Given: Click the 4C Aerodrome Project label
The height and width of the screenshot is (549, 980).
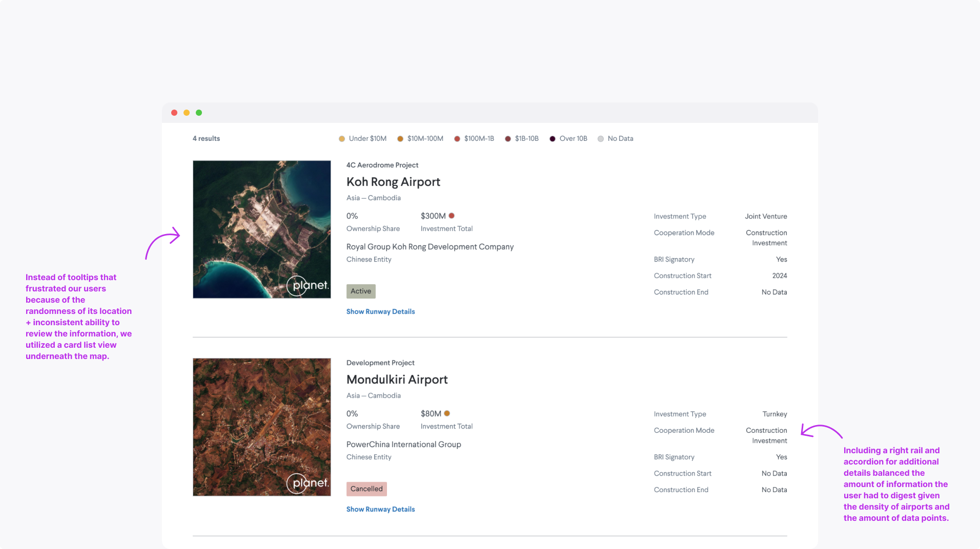Looking at the screenshot, I should pos(382,165).
